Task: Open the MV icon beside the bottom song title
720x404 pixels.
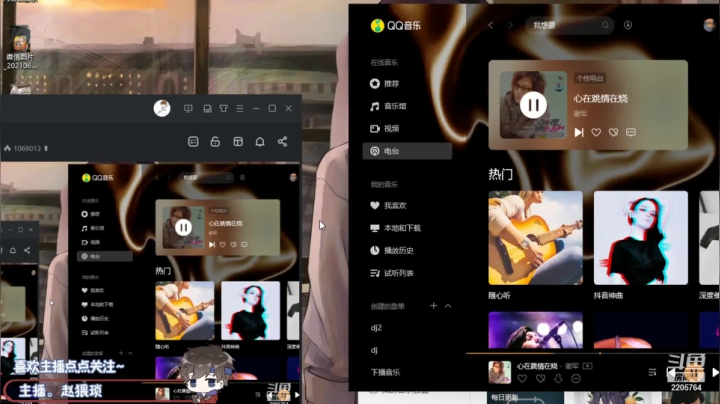Action: coord(587,366)
